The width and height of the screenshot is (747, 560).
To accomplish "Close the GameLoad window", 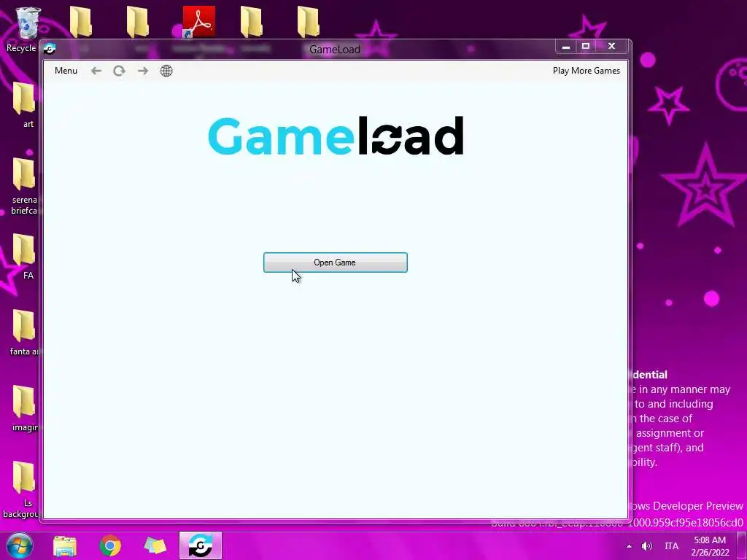I will pyautogui.click(x=612, y=46).
